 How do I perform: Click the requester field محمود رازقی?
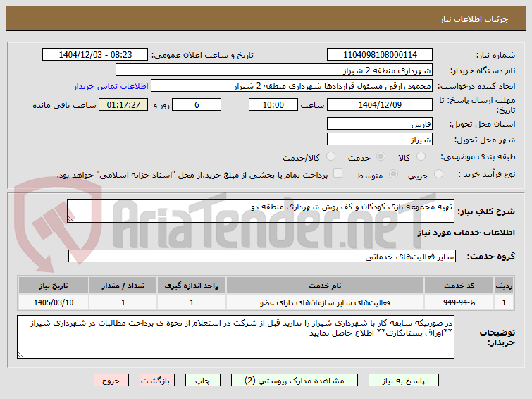click(292, 85)
